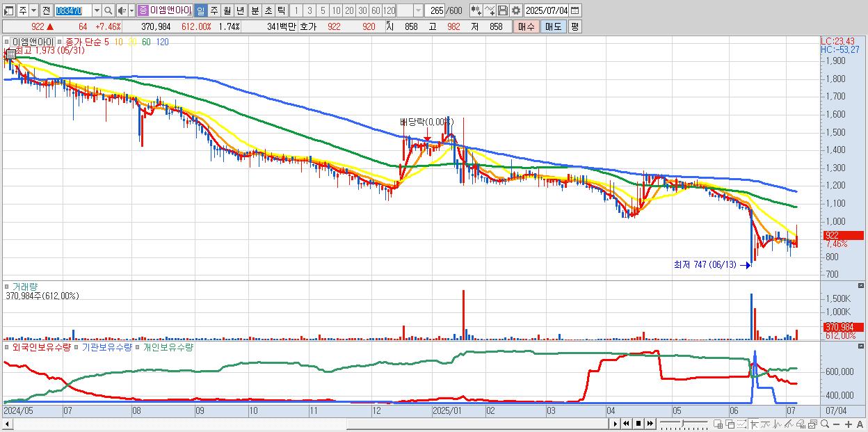Click the 매도 sell button
Image resolution: width=868 pixels, height=432 pixels.
point(554,26)
